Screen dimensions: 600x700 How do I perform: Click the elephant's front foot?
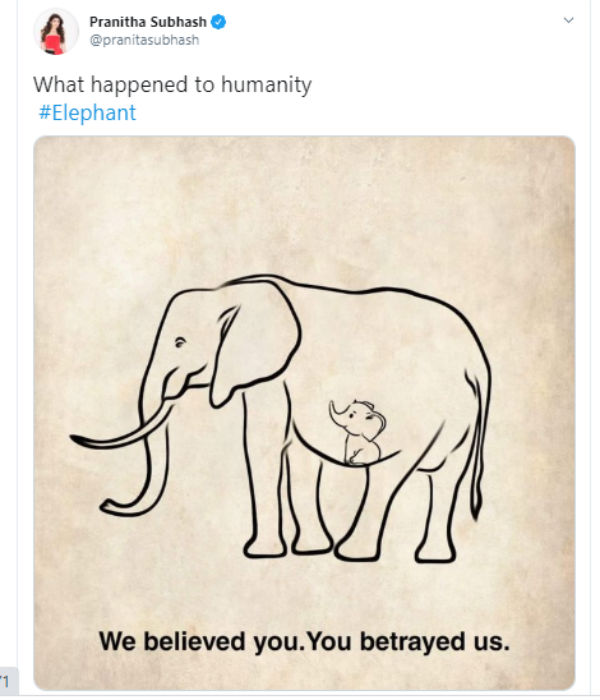264,547
